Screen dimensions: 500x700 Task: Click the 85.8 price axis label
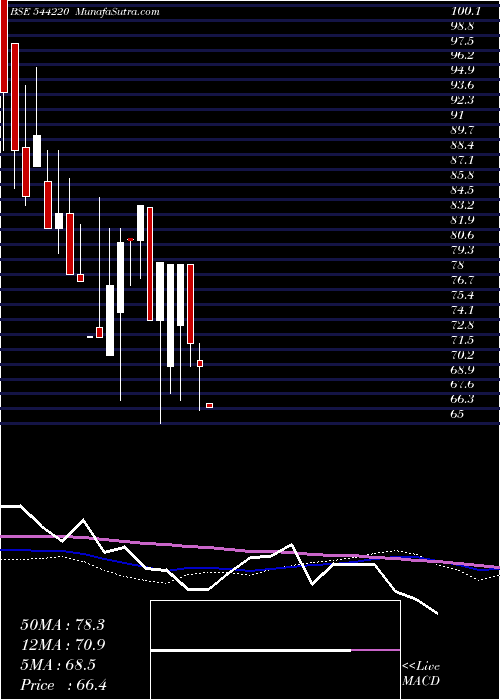[462, 175]
